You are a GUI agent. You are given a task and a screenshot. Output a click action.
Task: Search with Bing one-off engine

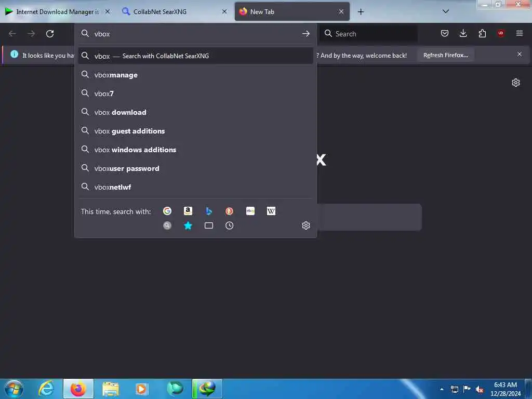coord(209,211)
